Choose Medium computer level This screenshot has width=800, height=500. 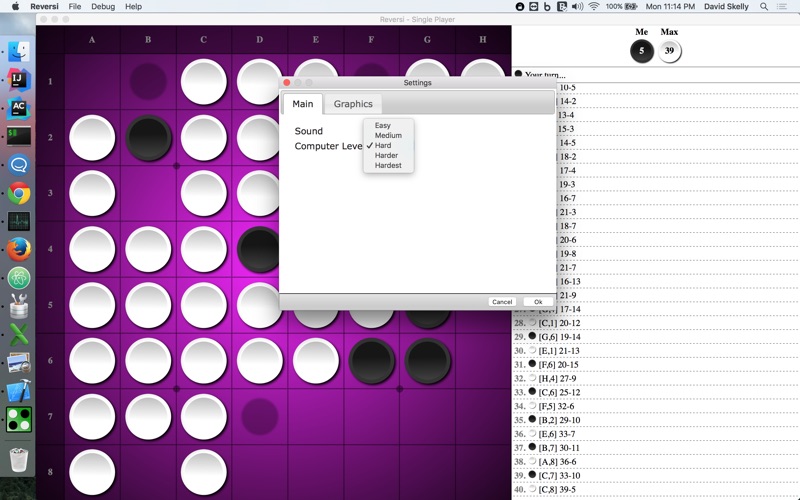pos(388,135)
